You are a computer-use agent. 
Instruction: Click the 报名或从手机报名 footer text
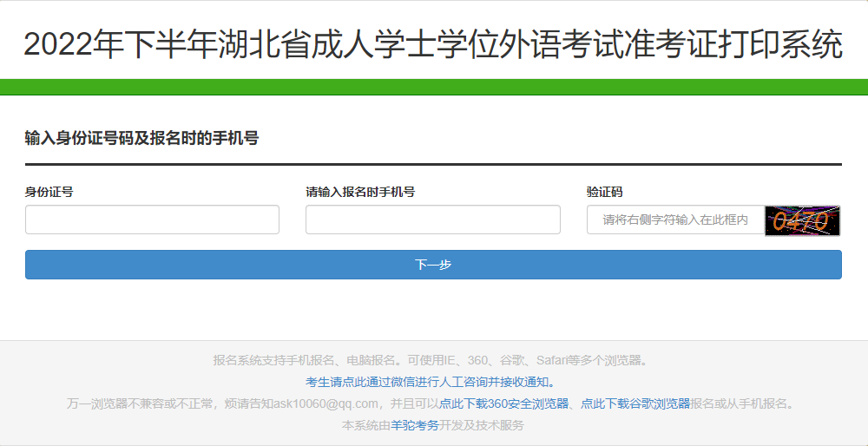point(742,403)
